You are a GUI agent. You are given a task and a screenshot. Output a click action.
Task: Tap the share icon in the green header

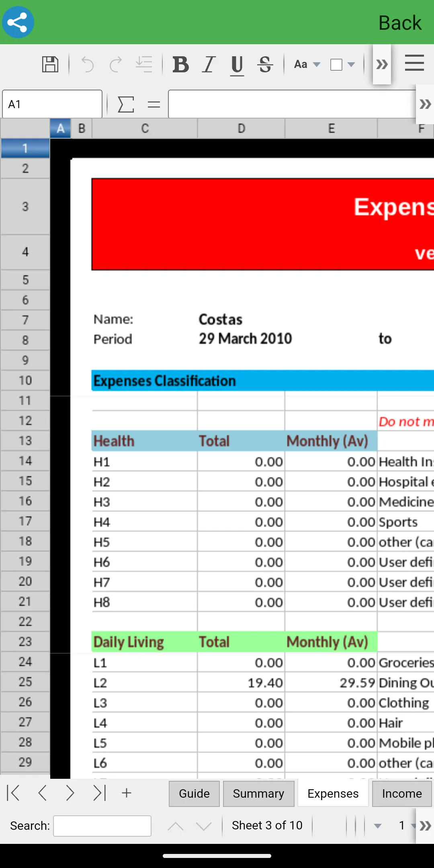[x=18, y=22]
